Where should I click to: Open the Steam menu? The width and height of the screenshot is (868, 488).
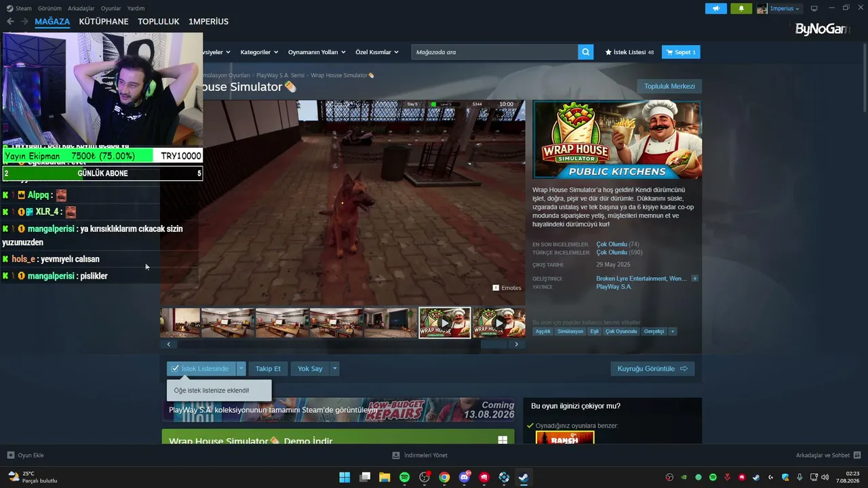[23, 8]
